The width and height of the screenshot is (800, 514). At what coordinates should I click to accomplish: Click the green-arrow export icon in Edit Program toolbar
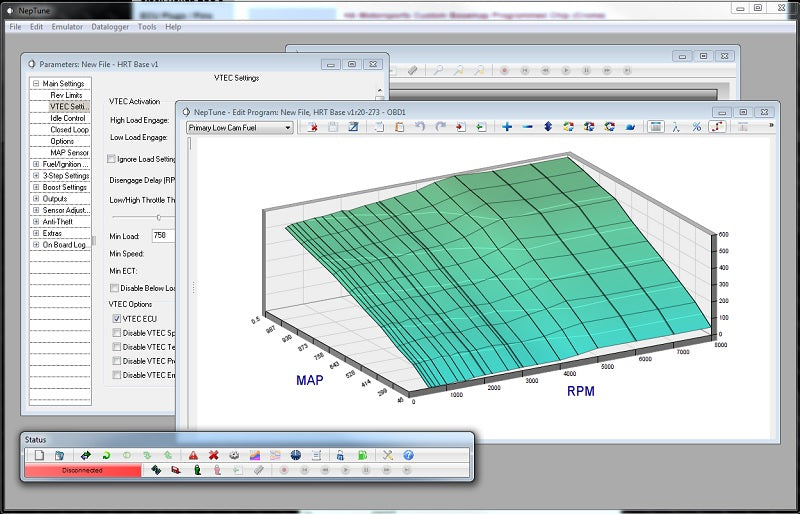pos(481,127)
